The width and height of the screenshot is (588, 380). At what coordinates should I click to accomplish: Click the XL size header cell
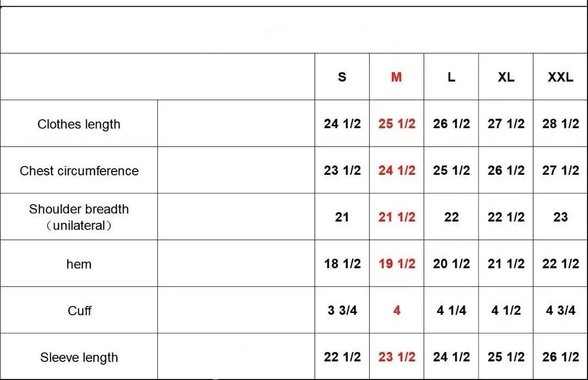pyautogui.click(x=506, y=77)
